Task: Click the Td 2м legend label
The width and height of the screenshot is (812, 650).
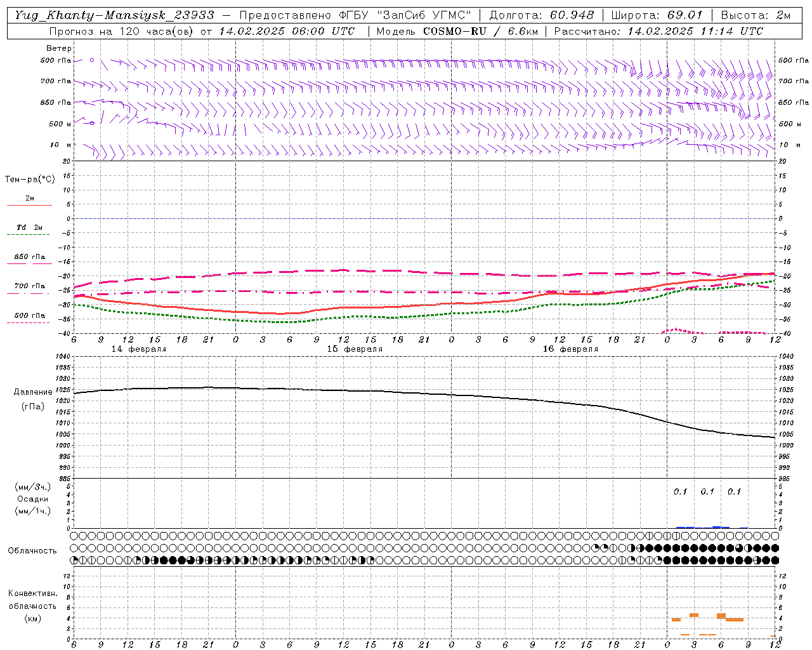Action: click(29, 227)
